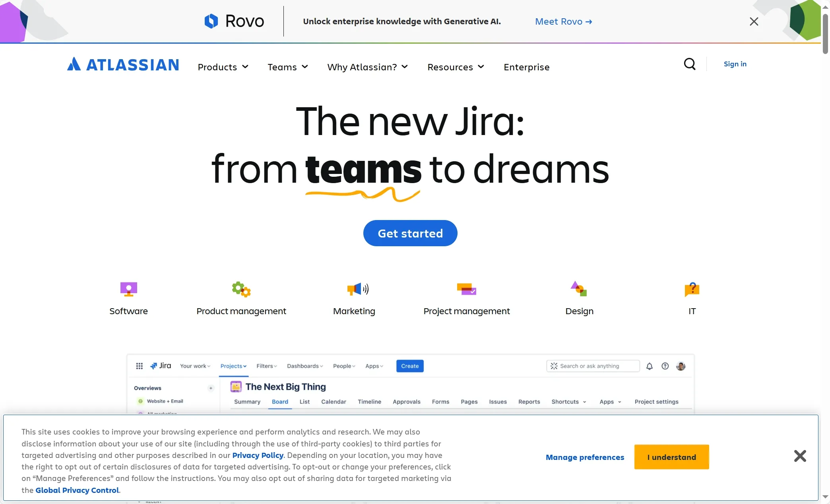
Task: Close the Rovo banner notification
Action: 754,21
